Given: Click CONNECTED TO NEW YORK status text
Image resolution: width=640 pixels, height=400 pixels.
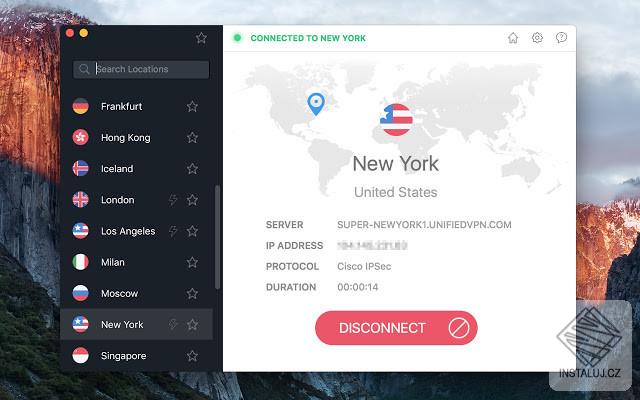Looking at the screenshot, I should point(308,38).
